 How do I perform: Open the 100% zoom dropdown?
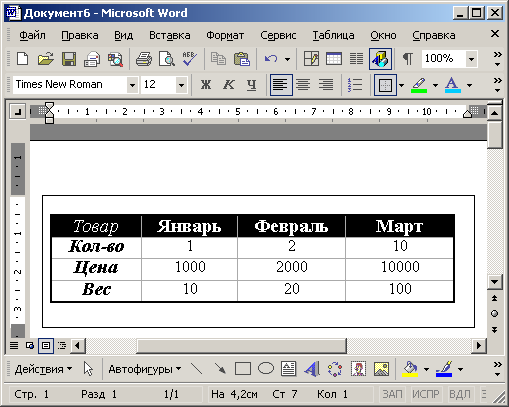point(472,59)
